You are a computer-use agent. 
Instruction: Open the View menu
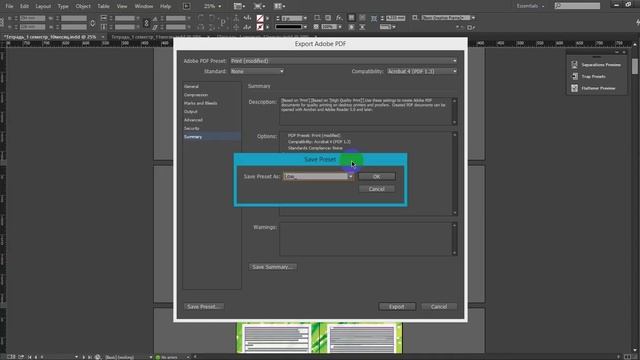(x=122, y=6)
